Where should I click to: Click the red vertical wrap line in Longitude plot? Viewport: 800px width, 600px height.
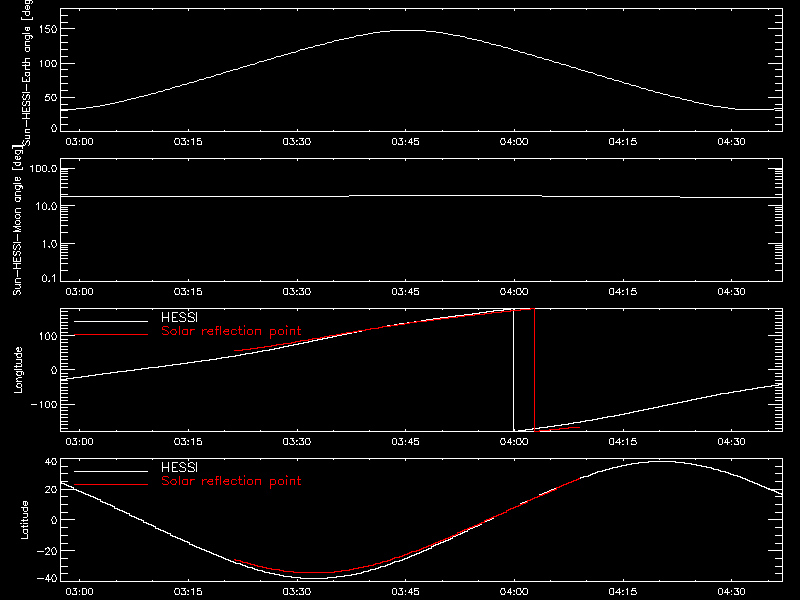click(x=534, y=370)
